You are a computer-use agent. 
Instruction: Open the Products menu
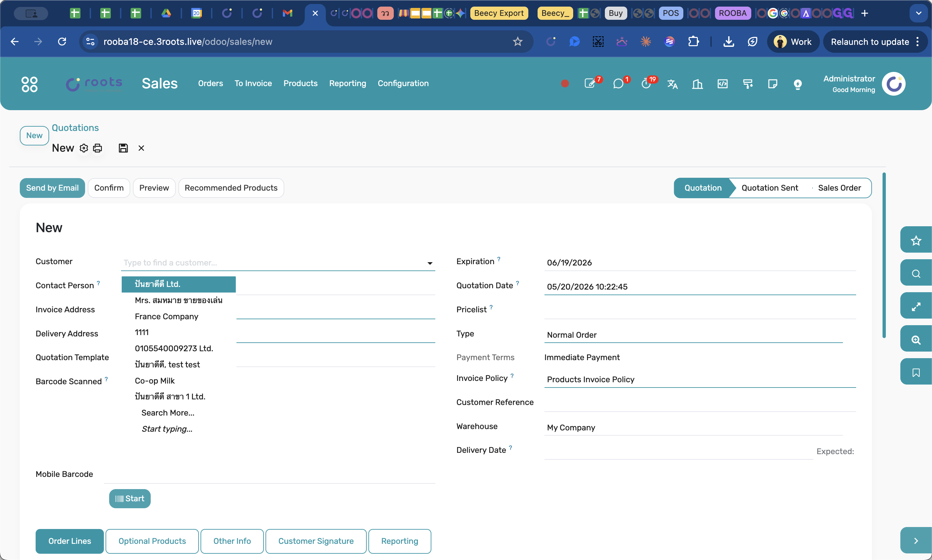point(300,83)
